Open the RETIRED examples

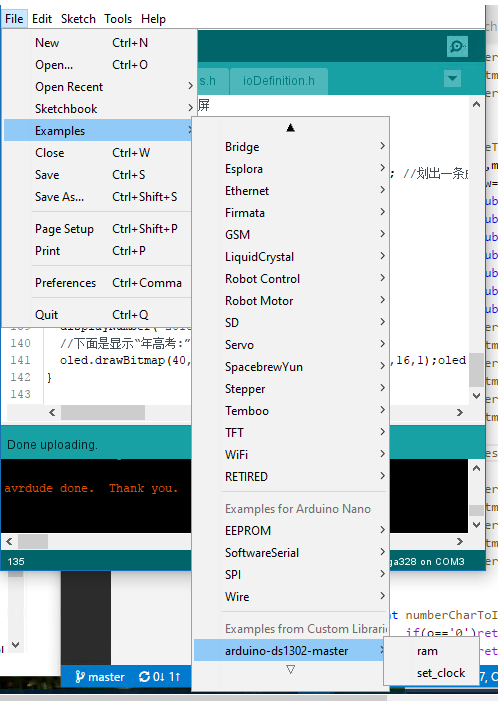point(291,477)
